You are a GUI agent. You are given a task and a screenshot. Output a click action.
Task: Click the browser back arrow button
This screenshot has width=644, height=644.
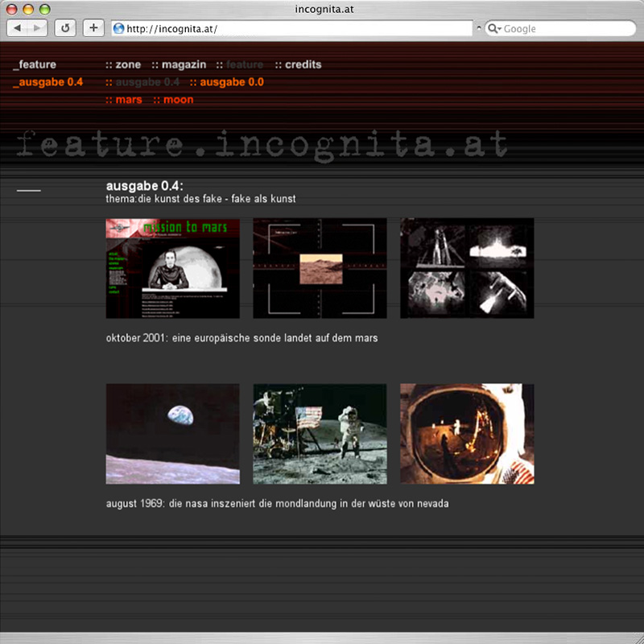pos(17,28)
